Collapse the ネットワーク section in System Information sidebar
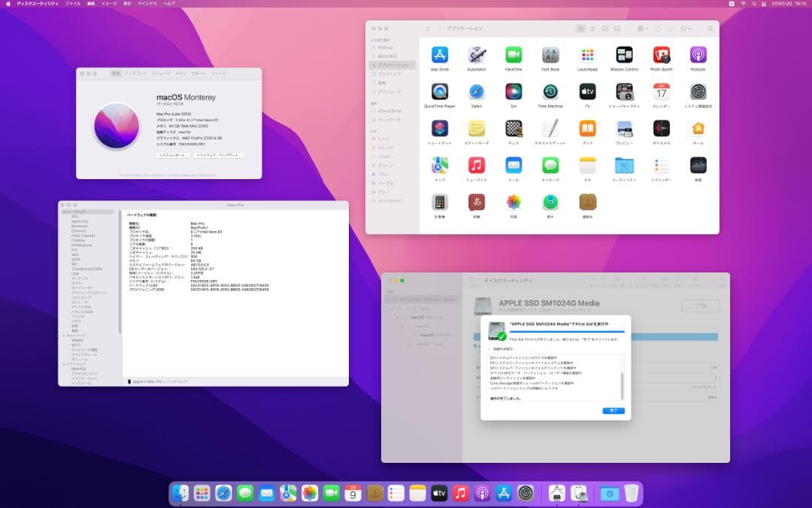The height and width of the screenshot is (508, 812). (63, 335)
